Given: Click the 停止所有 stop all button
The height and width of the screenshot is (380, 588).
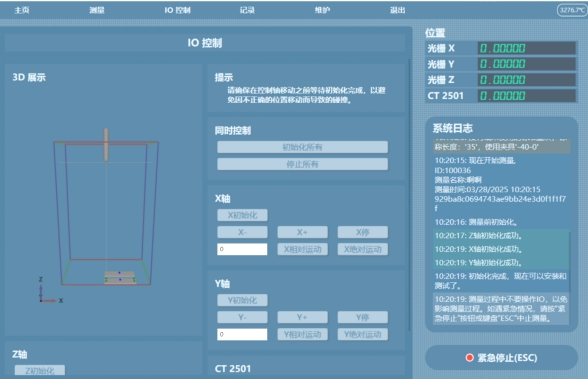Looking at the screenshot, I should point(302,164).
